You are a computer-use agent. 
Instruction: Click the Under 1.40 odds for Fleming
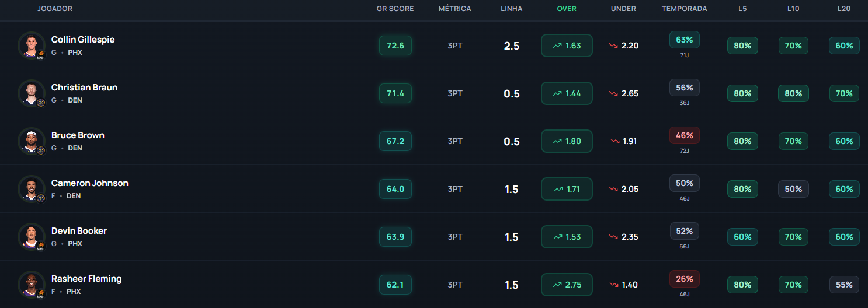click(624, 285)
